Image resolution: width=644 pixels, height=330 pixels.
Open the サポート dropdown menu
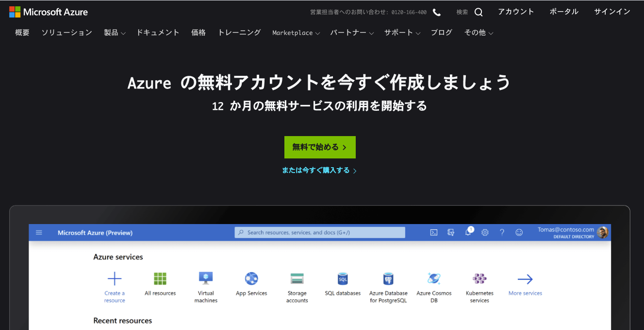(402, 33)
